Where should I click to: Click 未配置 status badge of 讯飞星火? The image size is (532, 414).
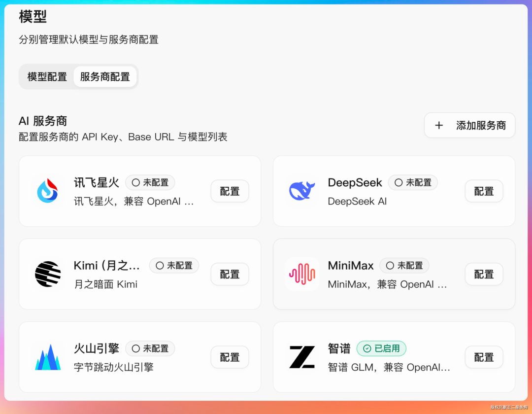[x=150, y=182]
